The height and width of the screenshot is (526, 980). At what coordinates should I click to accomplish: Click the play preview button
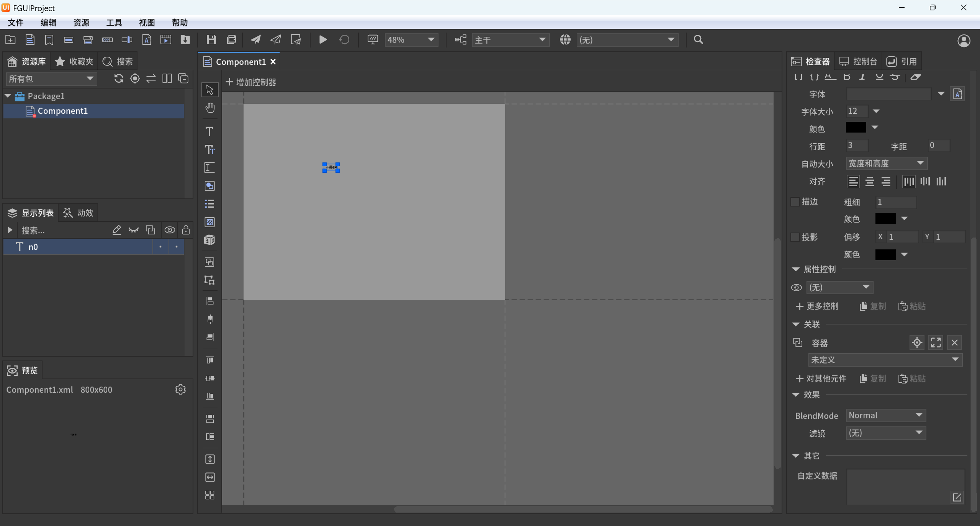point(322,40)
